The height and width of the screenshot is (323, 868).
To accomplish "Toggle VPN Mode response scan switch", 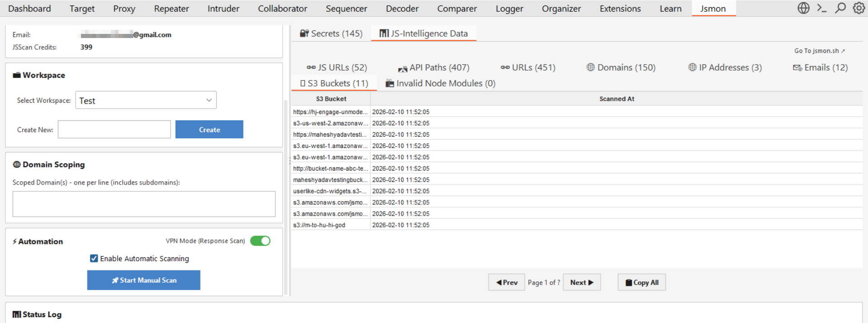I will click(x=261, y=241).
